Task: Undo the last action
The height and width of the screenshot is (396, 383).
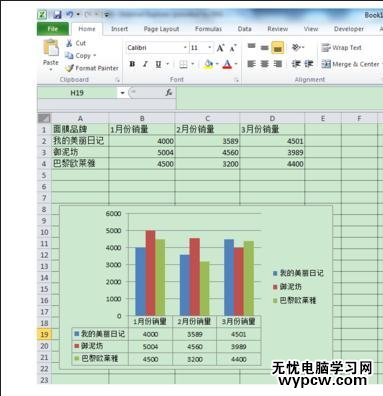Action: [x=70, y=14]
